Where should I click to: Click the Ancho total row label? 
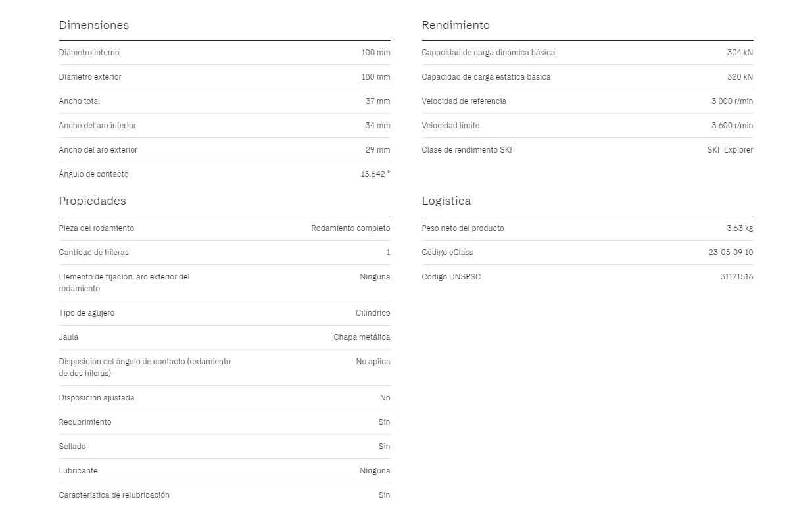coord(80,101)
